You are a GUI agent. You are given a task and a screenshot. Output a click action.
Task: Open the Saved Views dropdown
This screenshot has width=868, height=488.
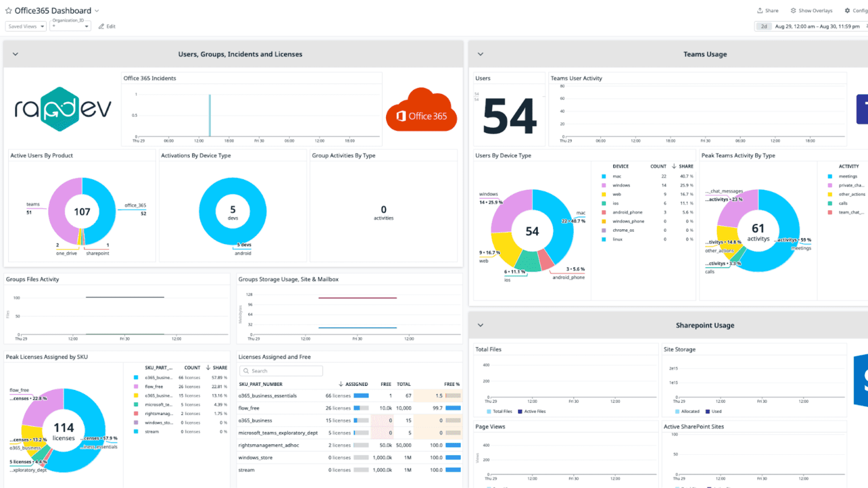(x=26, y=26)
